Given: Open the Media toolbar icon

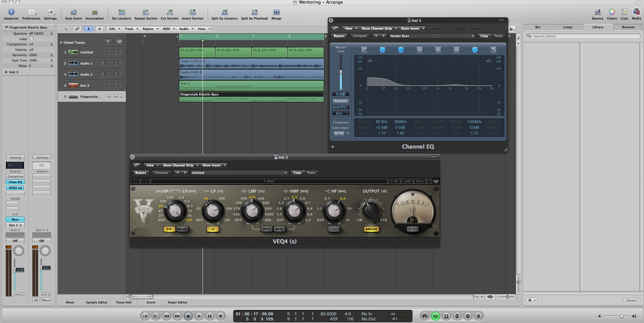Looking at the screenshot, I should click(x=636, y=12).
